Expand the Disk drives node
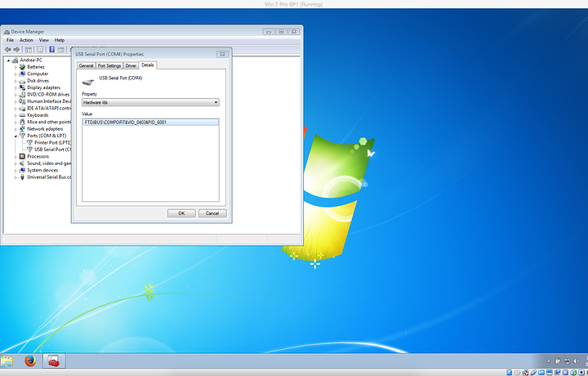The width and height of the screenshot is (588, 376). tap(16, 81)
